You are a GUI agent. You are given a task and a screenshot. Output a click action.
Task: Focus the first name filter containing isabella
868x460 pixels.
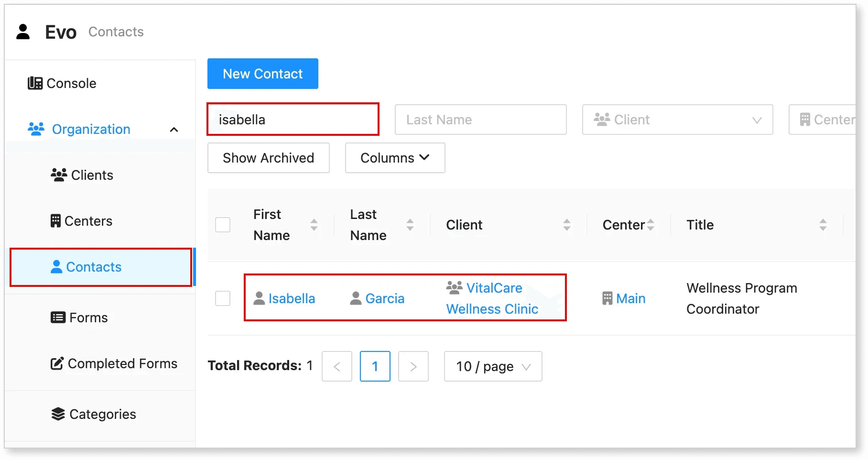(293, 120)
